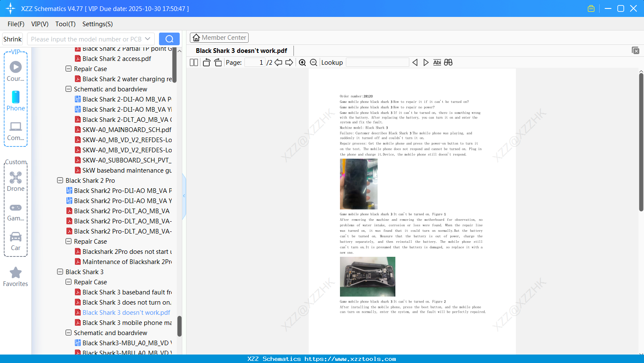The height and width of the screenshot is (363, 644).
Task: Click the XZZ Schematics logo icon
Action: pyautogui.click(x=11, y=8)
